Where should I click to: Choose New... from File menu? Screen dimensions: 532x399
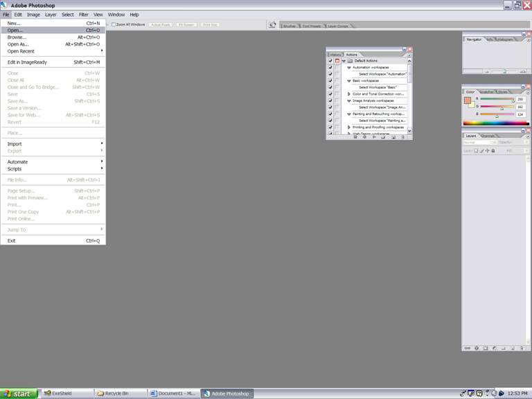pos(53,24)
